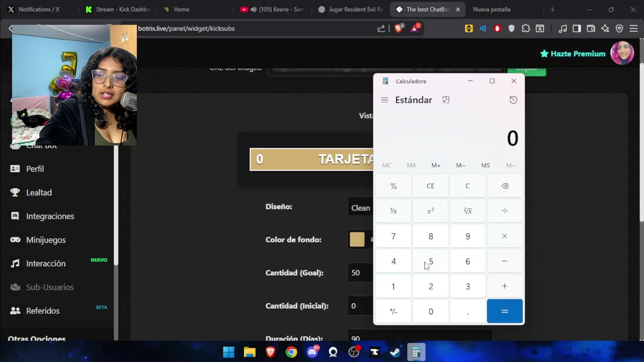Open the Brave wallet icon
The width and height of the screenshot is (644, 362).
[591, 29]
